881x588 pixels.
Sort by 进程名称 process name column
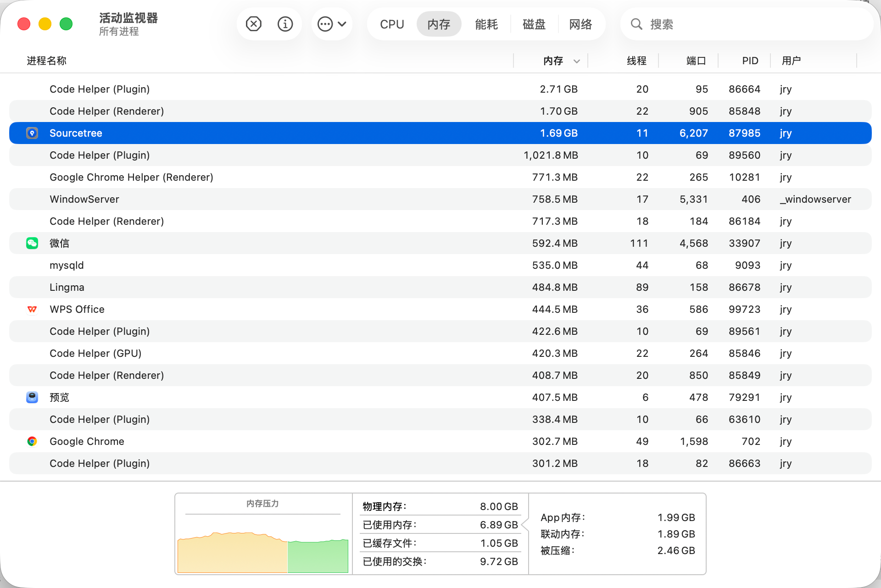tap(47, 61)
